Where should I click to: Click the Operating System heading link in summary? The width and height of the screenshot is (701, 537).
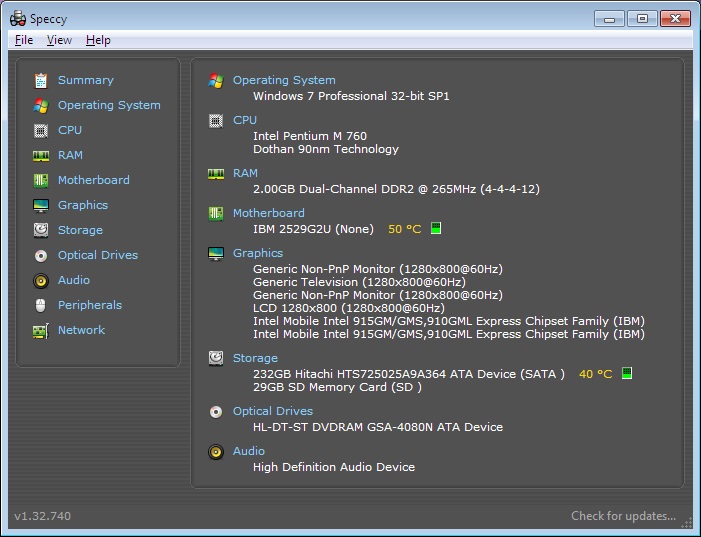pos(284,80)
